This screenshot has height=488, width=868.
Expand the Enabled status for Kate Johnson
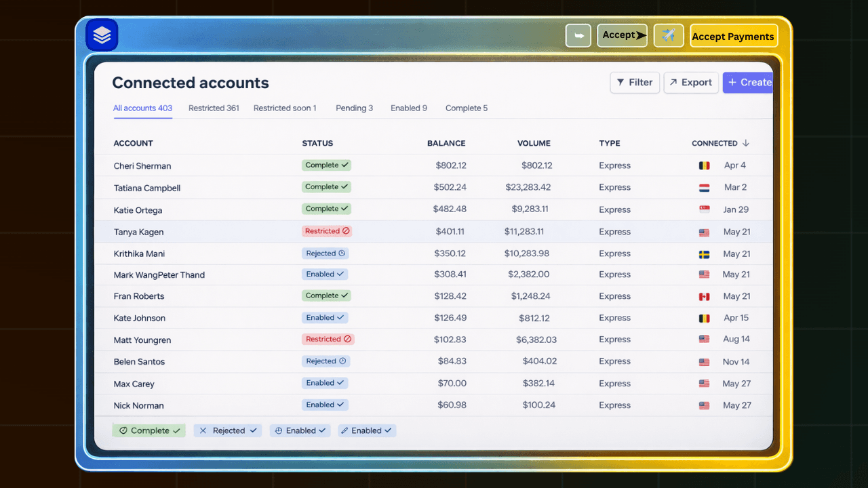325,317
